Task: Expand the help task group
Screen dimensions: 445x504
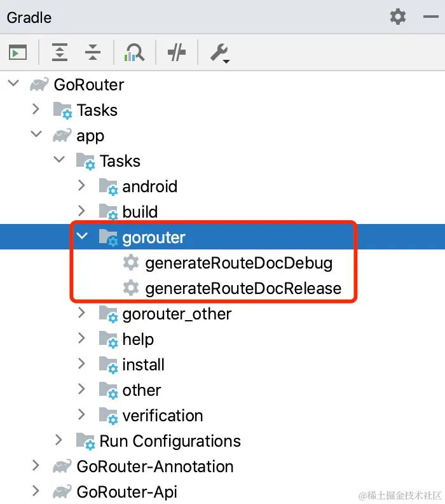Action: pos(81,338)
